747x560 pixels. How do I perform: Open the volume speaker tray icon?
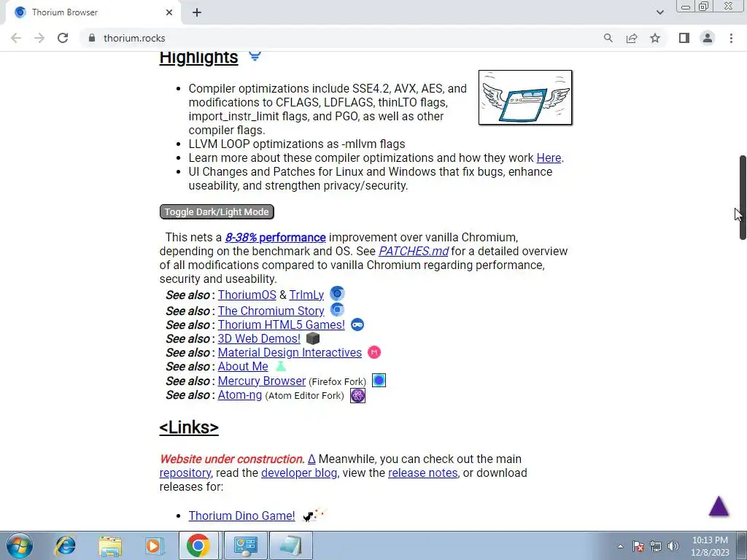[x=673, y=546]
